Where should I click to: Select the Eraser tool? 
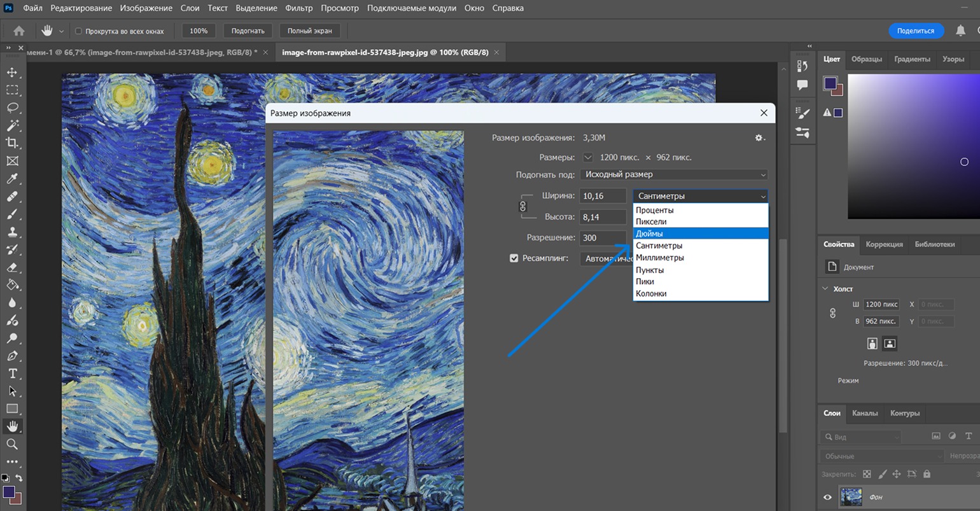[x=12, y=267]
